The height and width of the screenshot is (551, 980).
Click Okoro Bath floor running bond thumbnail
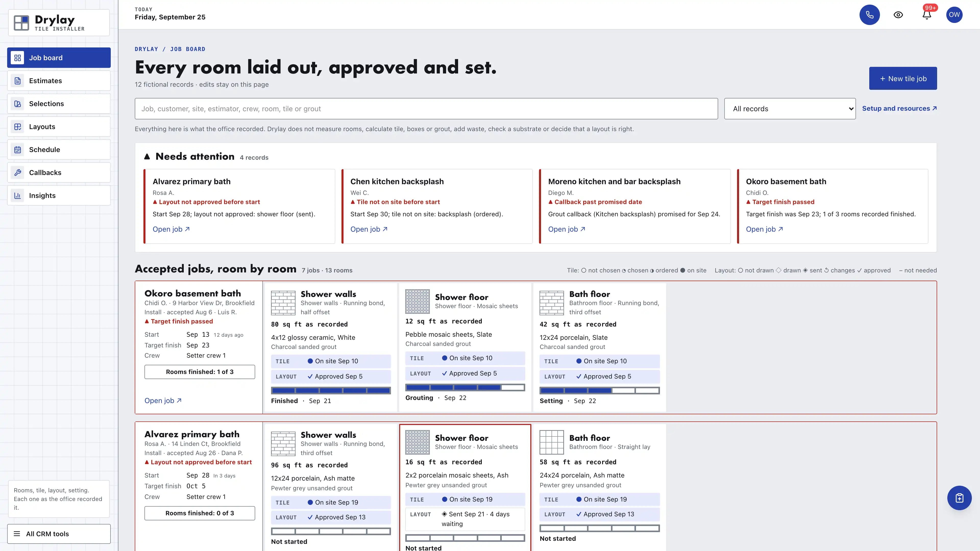click(x=552, y=303)
